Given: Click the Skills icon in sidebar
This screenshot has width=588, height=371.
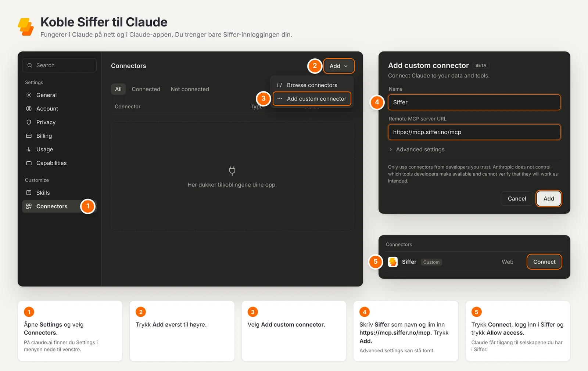Looking at the screenshot, I should coord(29,193).
